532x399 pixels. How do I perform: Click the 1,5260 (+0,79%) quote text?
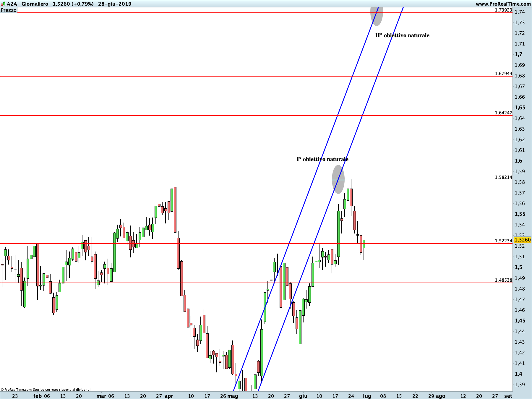[x=73, y=4]
